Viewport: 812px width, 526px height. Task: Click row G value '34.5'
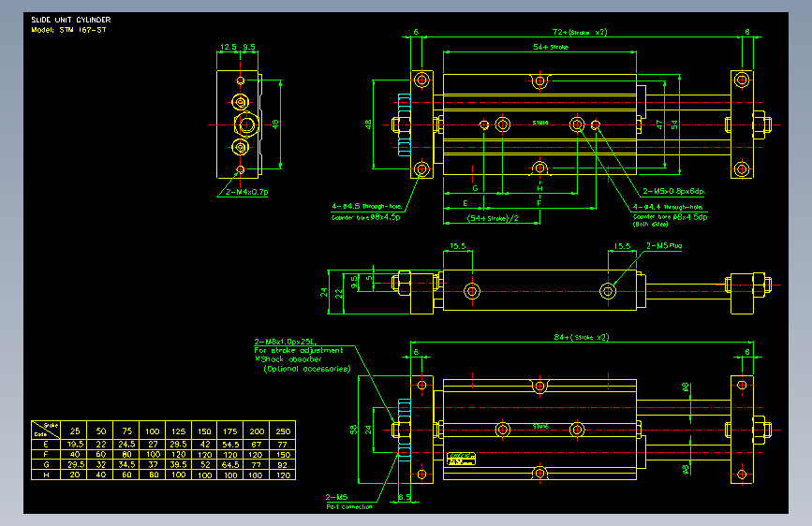coord(126,465)
